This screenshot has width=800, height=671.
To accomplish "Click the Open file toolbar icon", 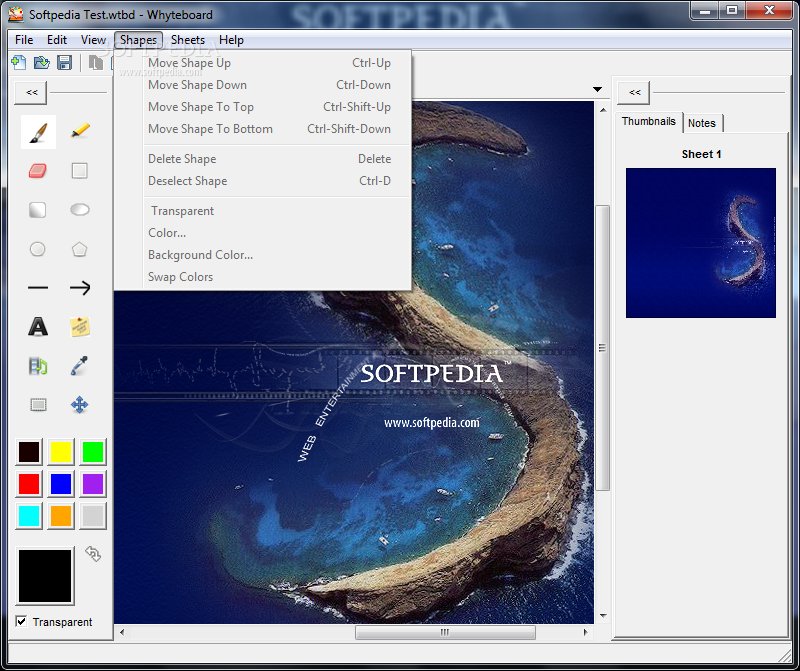I will [42, 63].
